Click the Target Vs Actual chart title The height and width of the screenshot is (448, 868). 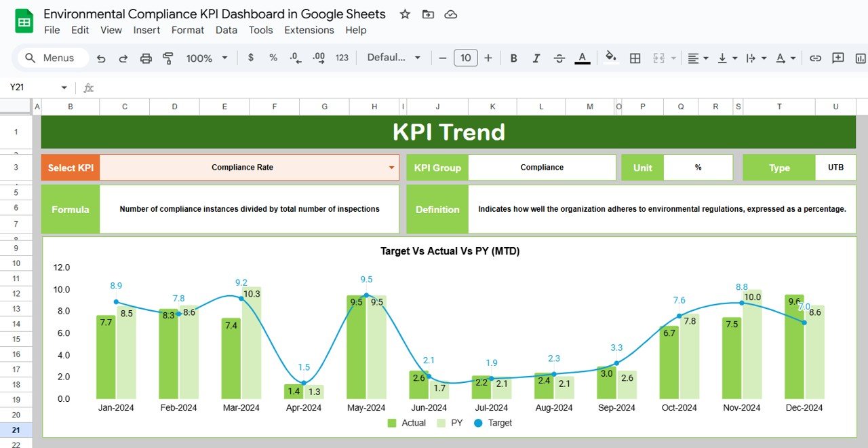450,251
